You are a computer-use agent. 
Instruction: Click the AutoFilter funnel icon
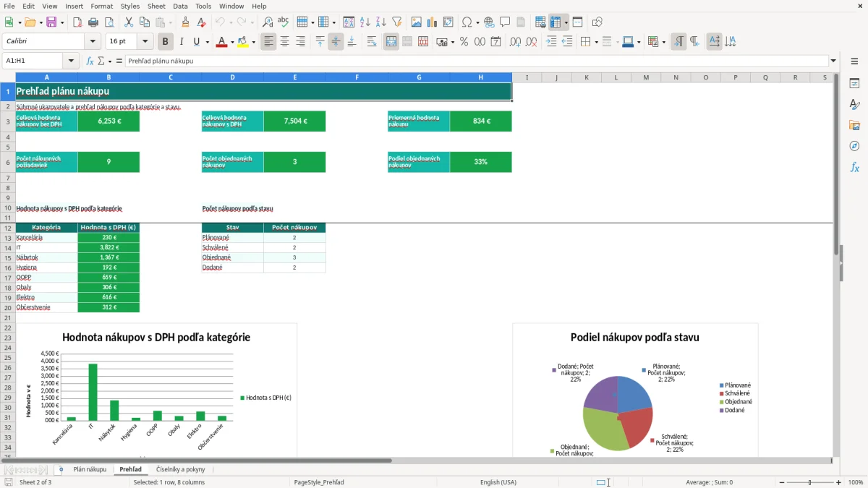point(397,22)
